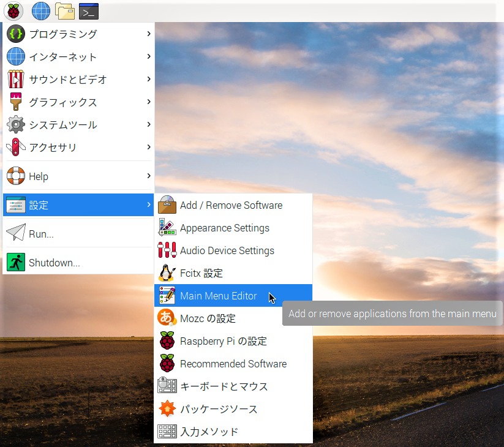Open the グラフィックス menu category
The image size is (504, 447).
click(x=78, y=102)
